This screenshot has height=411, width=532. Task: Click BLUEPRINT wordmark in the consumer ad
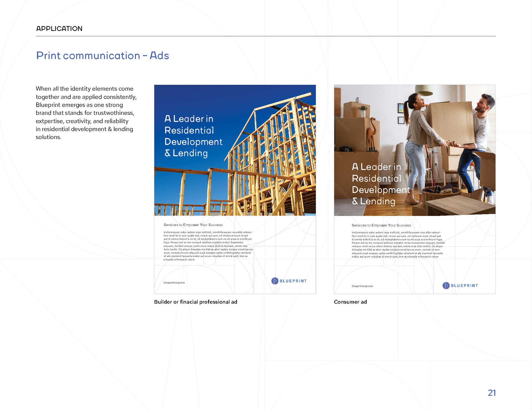click(x=464, y=286)
